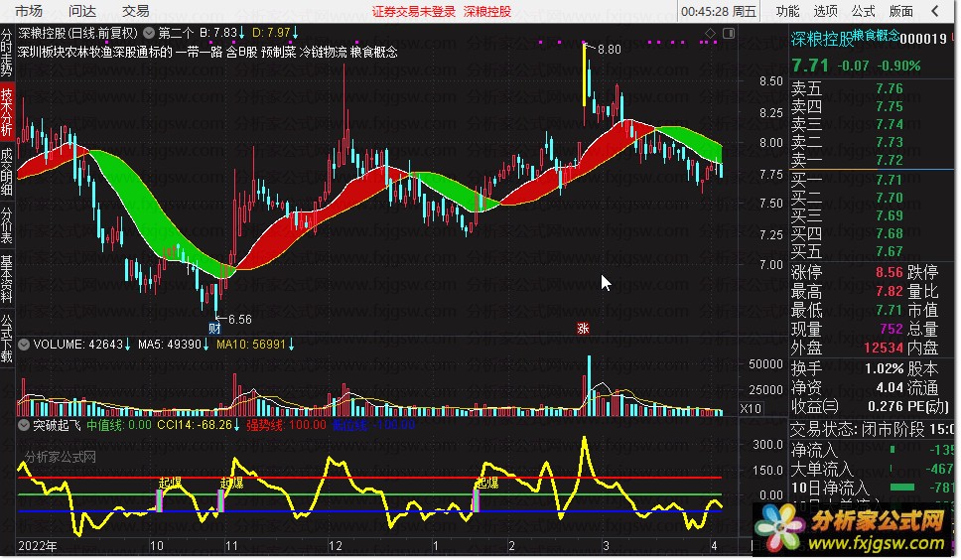Click the 买五 price 7.67
961x560 pixels.
click(889, 251)
